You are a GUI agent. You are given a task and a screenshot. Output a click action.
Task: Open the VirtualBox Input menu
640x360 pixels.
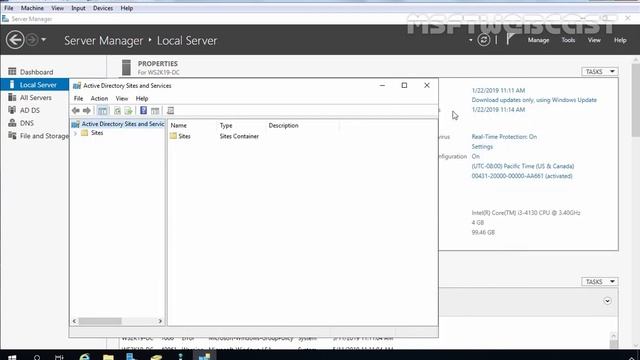(78, 8)
